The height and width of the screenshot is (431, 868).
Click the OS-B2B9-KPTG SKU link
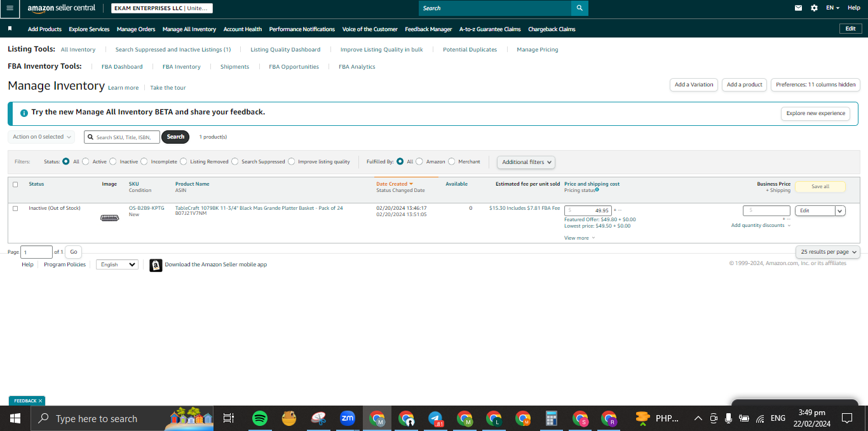click(146, 208)
